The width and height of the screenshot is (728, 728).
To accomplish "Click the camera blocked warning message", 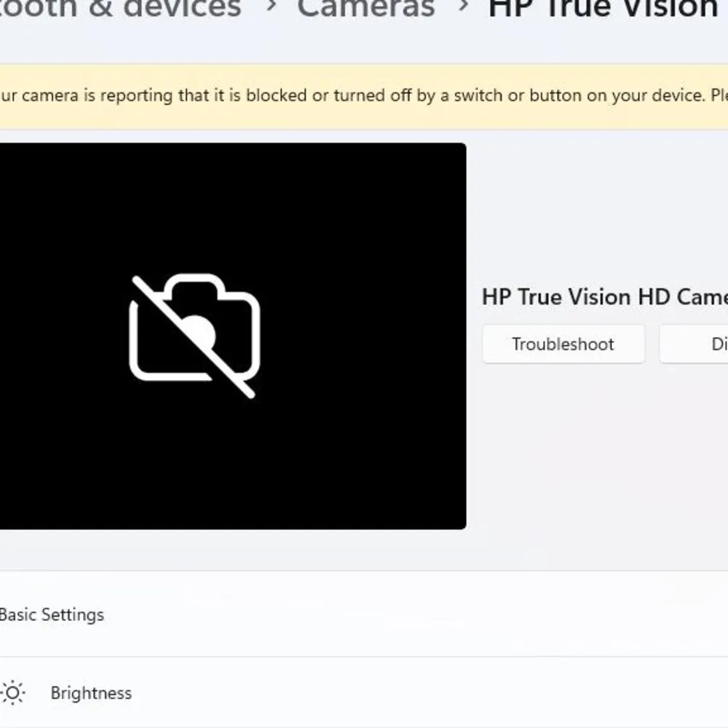I will [x=364, y=95].
